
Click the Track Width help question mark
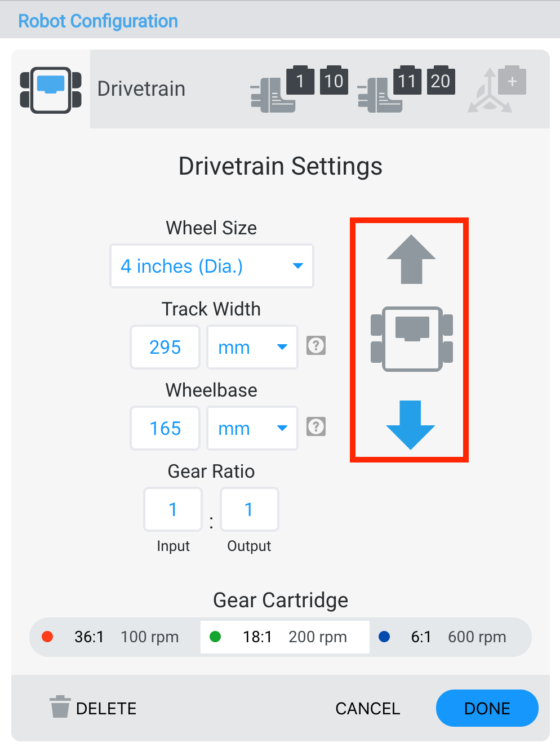(315, 346)
